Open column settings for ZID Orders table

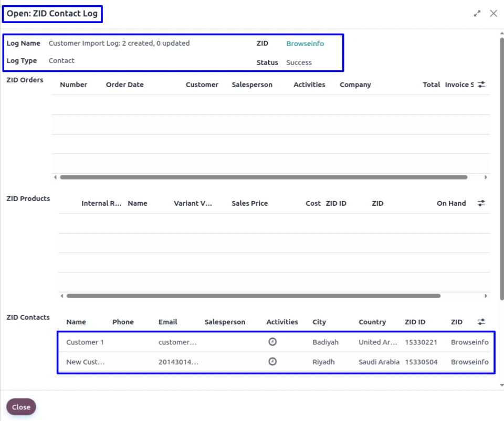481,85
